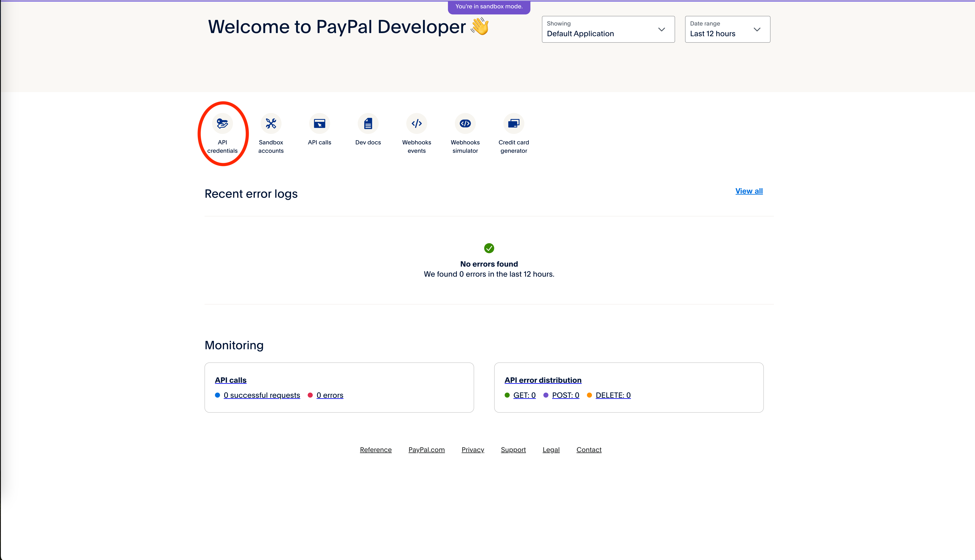Open the API error distribution link
This screenshot has height=560, width=975.
pos(543,380)
